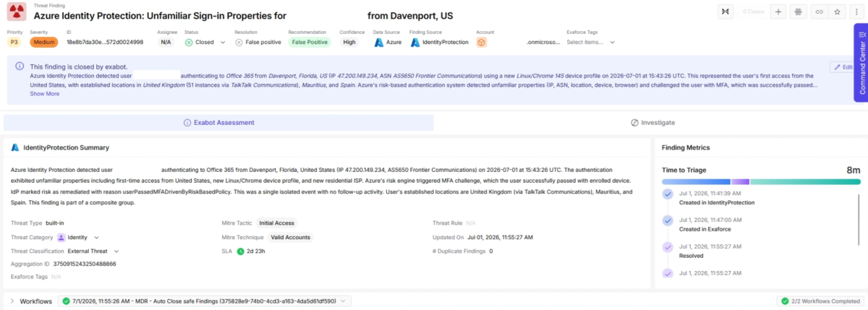This screenshot has width=868, height=310.
Task: Click the flower-shaped icon in top toolbar
Action: [x=799, y=12]
